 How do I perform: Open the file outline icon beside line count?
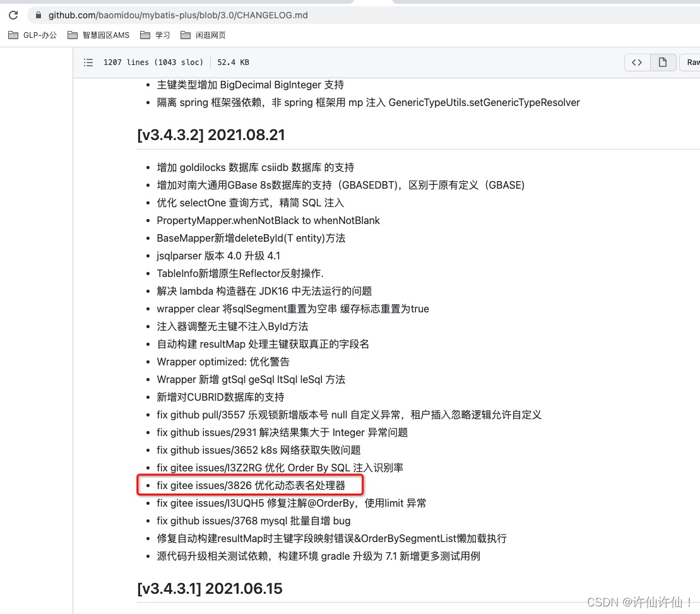pyautogui.click(x=88, y=62)
